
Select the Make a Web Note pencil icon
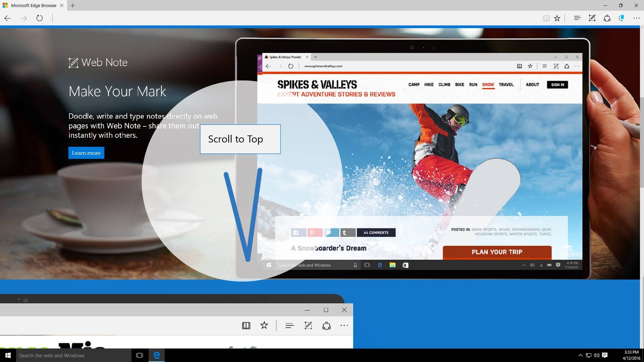[592, 18]
